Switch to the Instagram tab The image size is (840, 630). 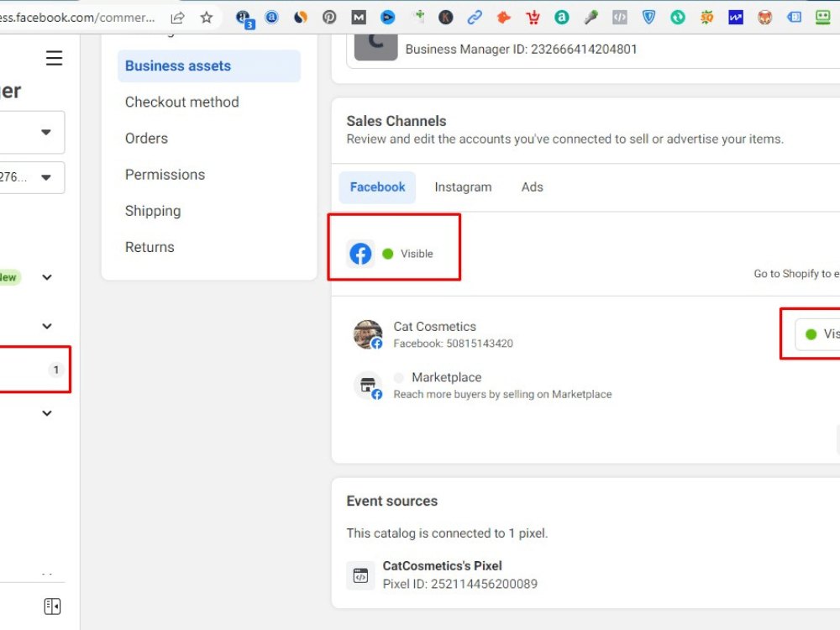[463, 187]
